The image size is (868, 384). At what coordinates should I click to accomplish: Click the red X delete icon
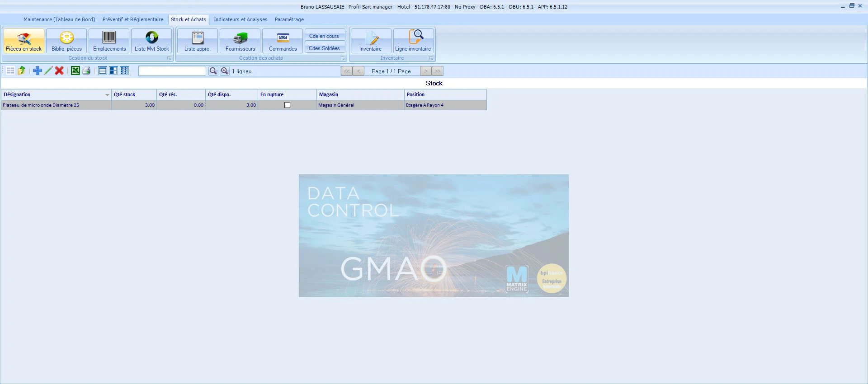point(59,70)
